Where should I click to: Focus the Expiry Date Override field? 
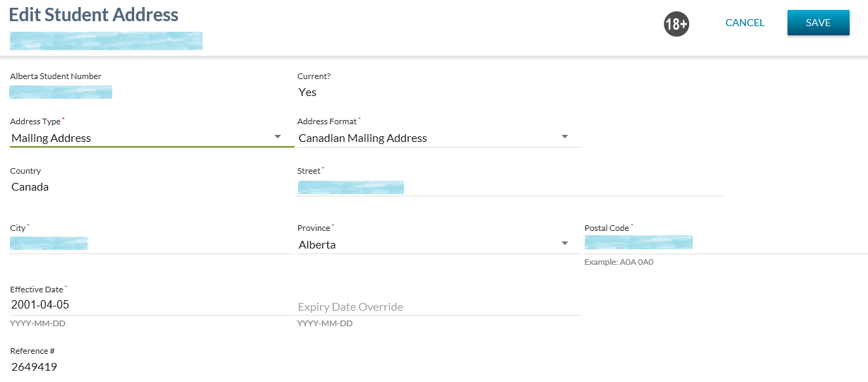click(x=438, y=306)
